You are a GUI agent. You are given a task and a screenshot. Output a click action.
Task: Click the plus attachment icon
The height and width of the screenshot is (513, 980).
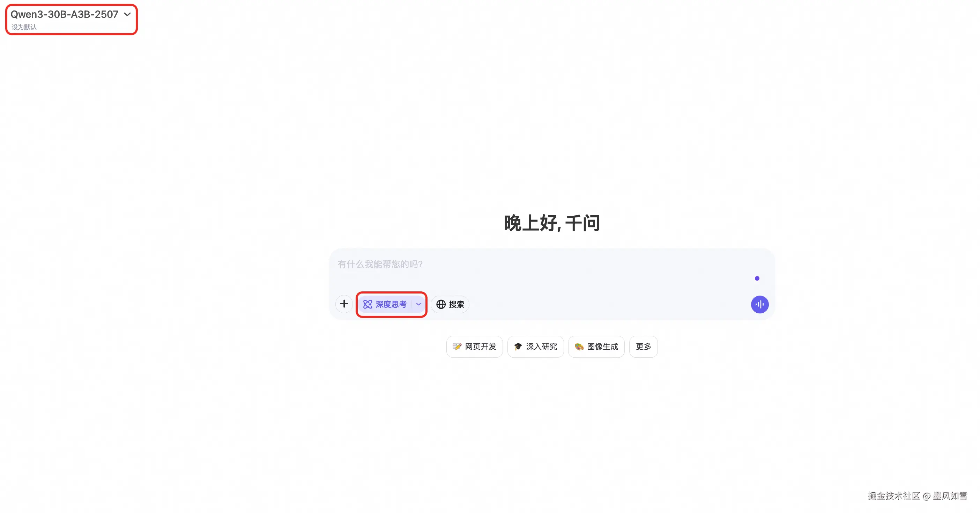(344, 304)
